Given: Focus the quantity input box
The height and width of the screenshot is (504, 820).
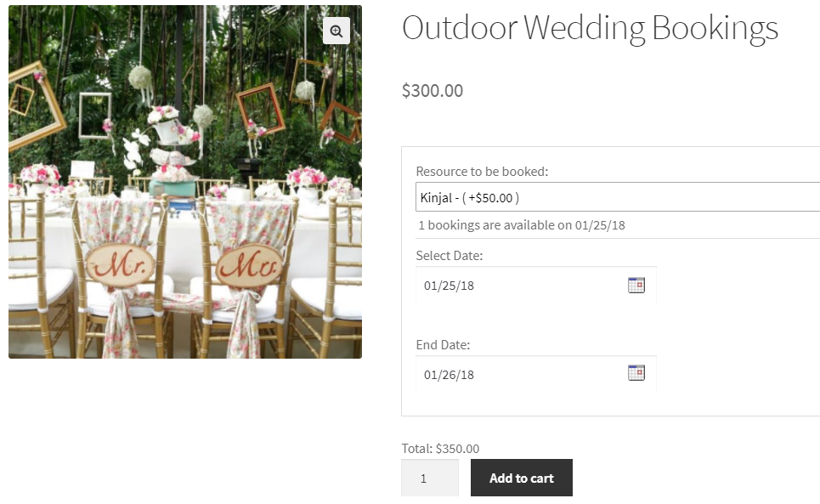Looking at the screenshot, I should (x=429, y=479).
